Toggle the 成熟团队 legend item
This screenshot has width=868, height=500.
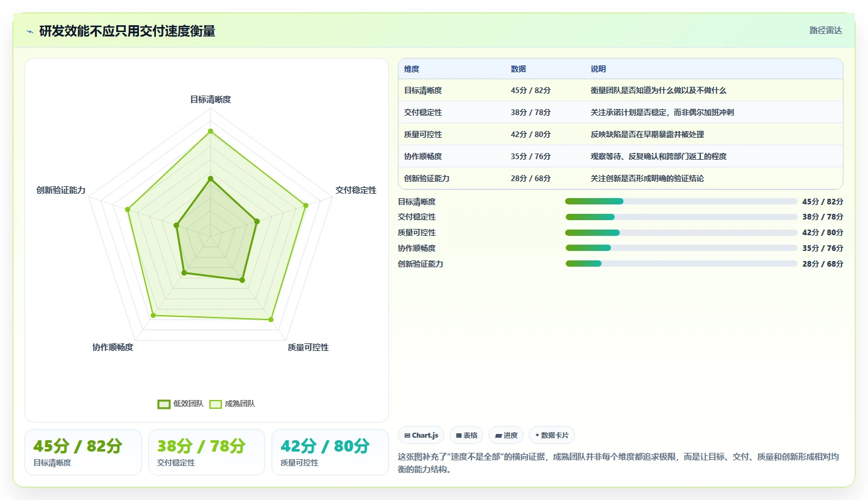232,404
